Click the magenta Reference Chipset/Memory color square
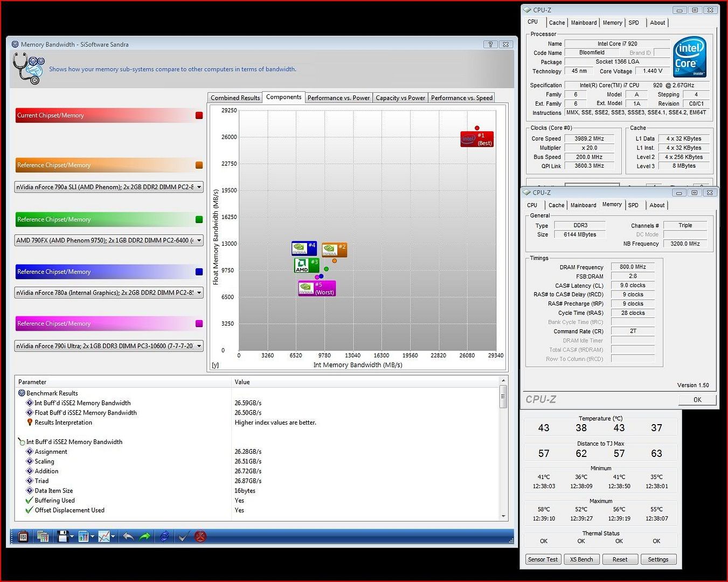The width and height of the screenshot is (728, 582). coord(199,324)
